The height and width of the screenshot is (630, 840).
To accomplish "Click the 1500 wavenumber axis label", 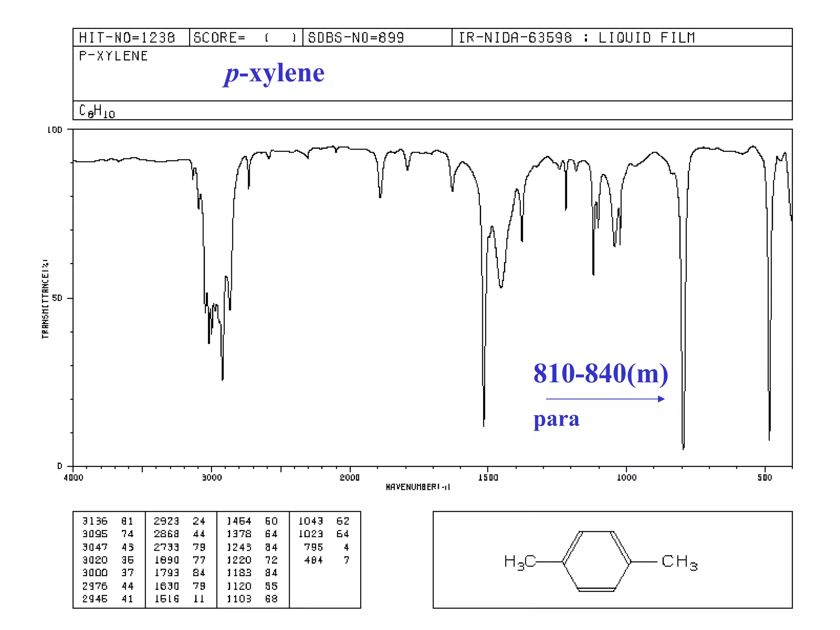I will pyautogui.click(x=488, y=477).
